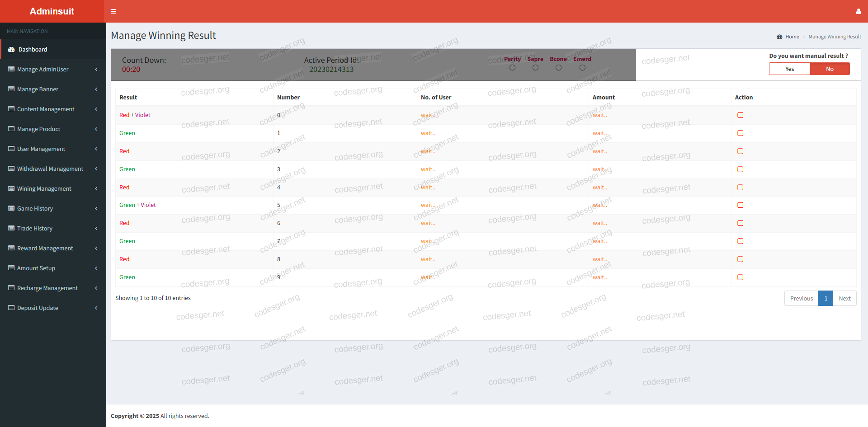Screen dimensions: 868x427
Task: Open the Trade History menu
Action: pos(35,229)
